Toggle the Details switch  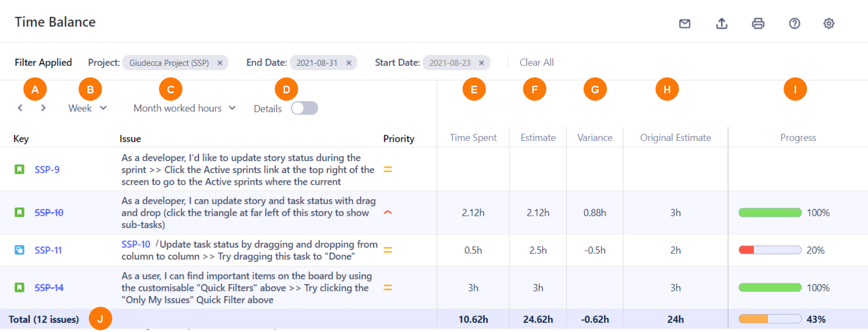tap(304, 108)
